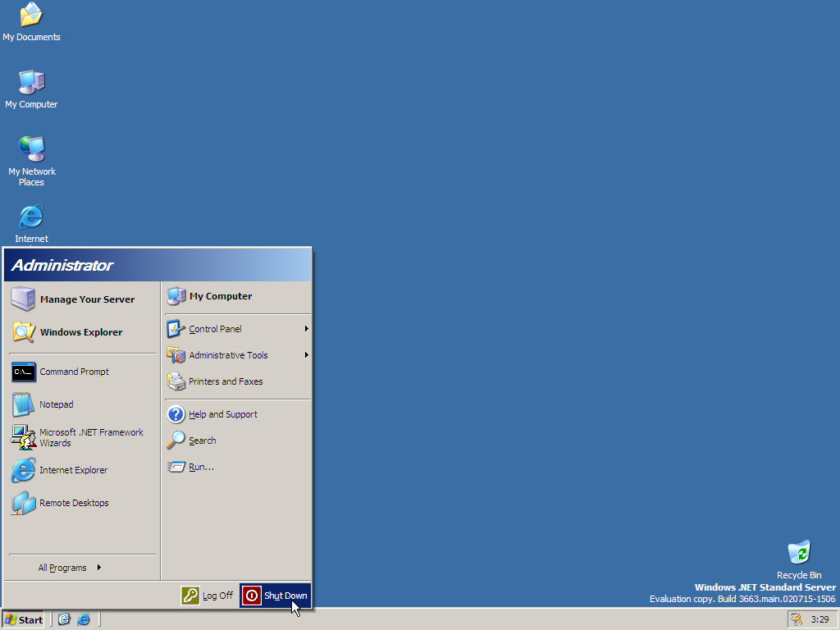This screenshot has height=630, width=840.
Task: Open Command Prompt from the Start menu
Action: 74,372
